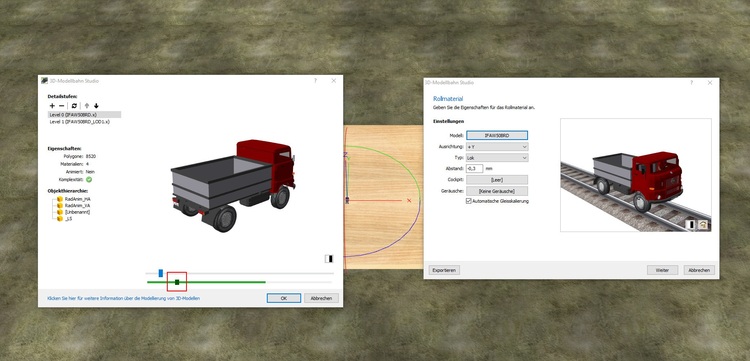Click the blue slider handle
The width and height of the screenshot is (750, 361).
point(161,273)
